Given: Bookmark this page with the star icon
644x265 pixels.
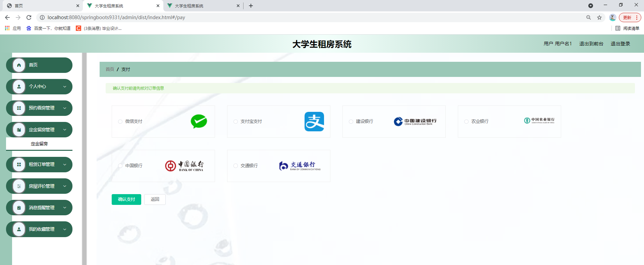Looking at the screenshot, I should tap(599, 17).
